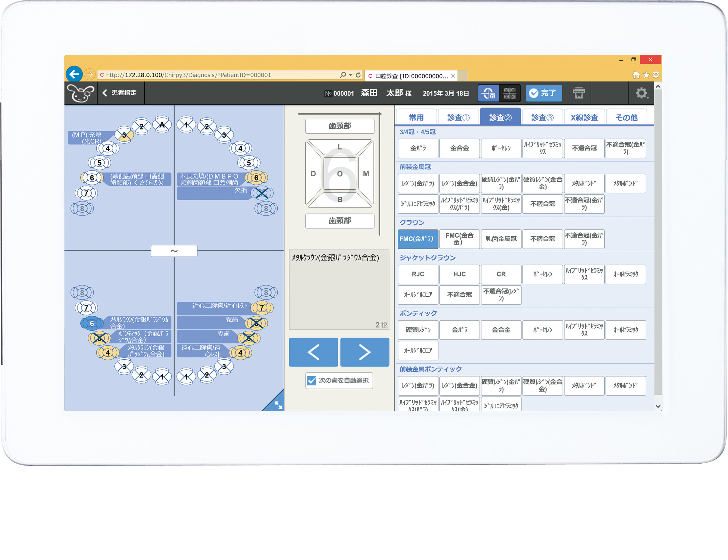Toggle the FMC(金パラ) crown option
This screenshot has width=728, height=560.
pos(418,239)
